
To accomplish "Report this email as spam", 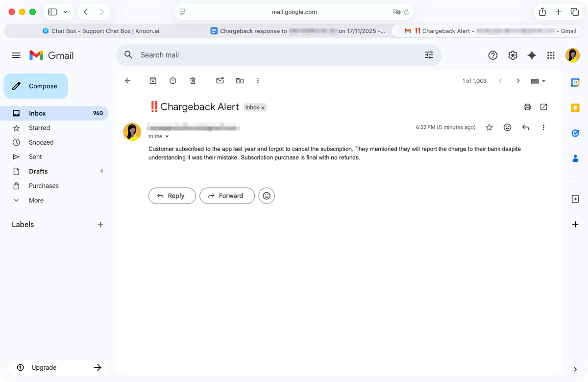I will click(172, 80).
